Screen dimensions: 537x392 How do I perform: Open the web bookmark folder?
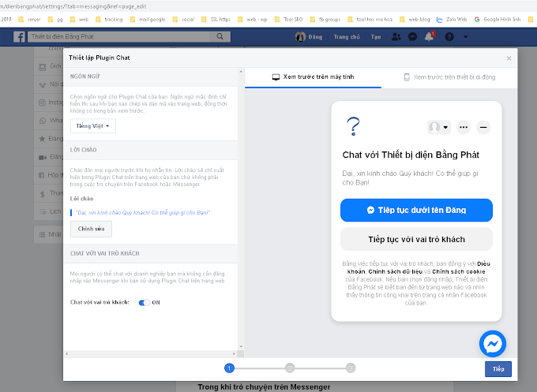click(x=79, y=20)
